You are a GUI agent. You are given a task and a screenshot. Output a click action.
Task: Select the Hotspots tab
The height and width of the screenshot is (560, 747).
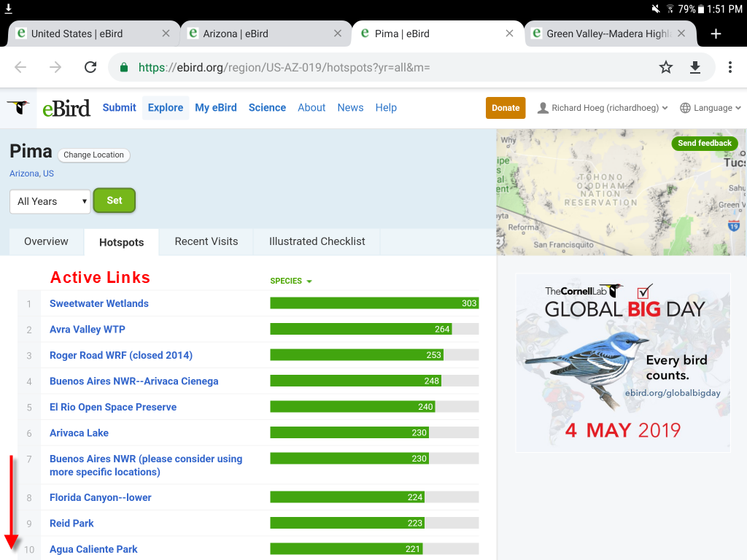[x=122, y=242]
